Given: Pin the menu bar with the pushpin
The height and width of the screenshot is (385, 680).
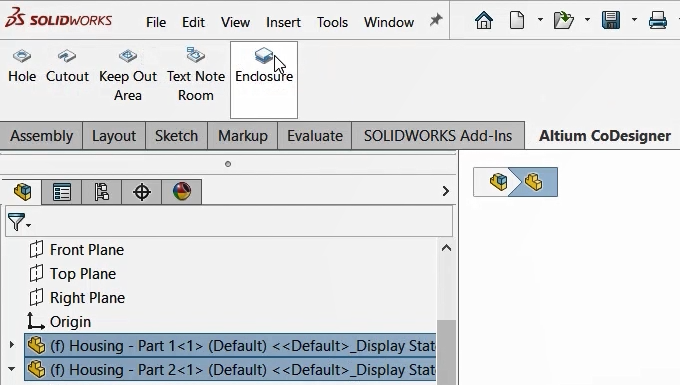Looking at the screenshot, I should pyautogui.click(x=435, y=20).
